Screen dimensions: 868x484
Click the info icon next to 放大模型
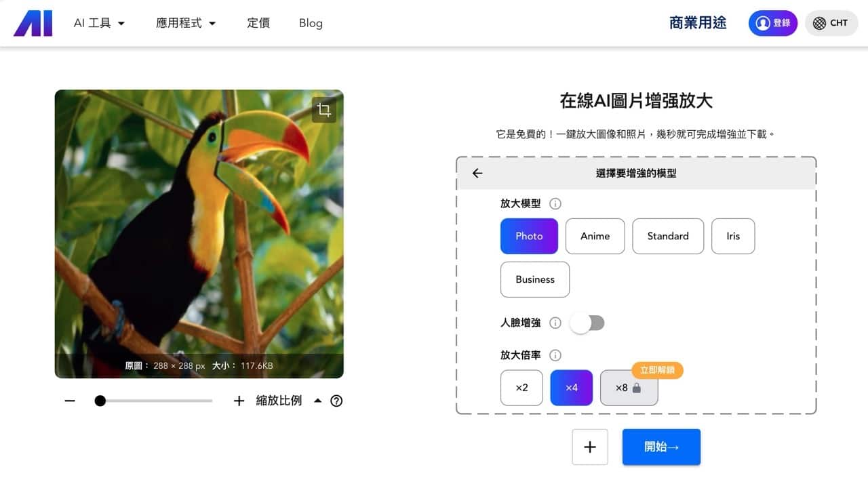click(555, 203)
